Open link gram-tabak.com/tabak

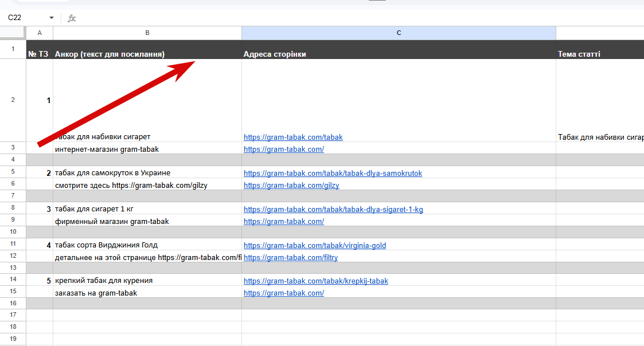tap(293, 137)
